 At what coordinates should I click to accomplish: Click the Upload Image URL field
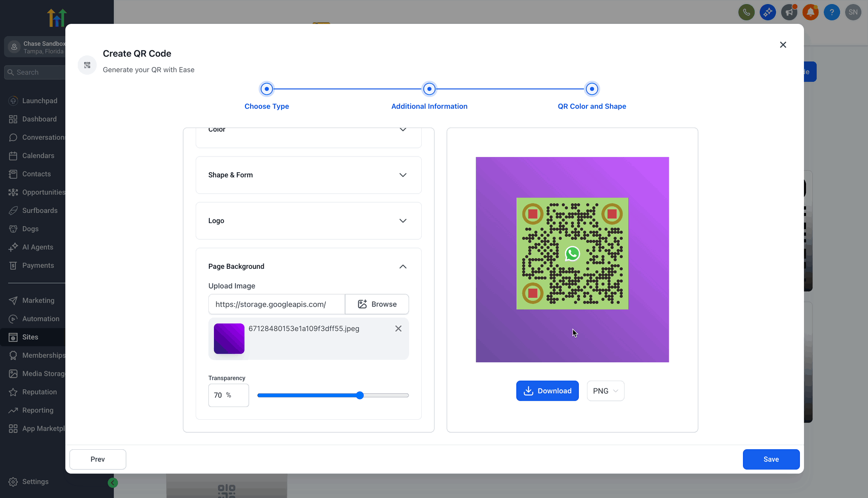click(x=276, y=304)
